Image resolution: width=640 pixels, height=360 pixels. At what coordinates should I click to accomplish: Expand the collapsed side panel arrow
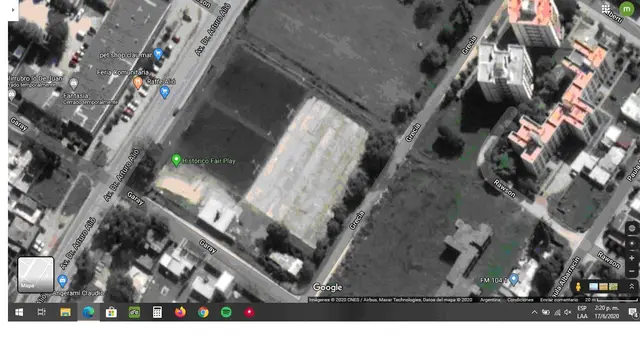pos(13,9)
